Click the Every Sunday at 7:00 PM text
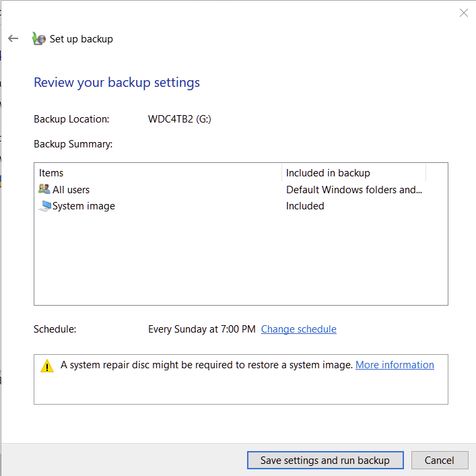This screenshot has width=476, height=476. pyautogui.click(x=201, y=329)
